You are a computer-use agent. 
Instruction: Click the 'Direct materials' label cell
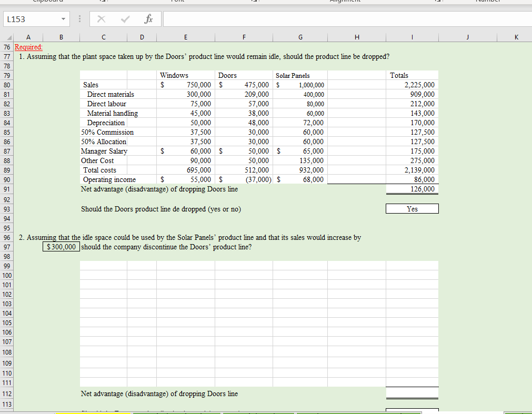tap(111, 95)
